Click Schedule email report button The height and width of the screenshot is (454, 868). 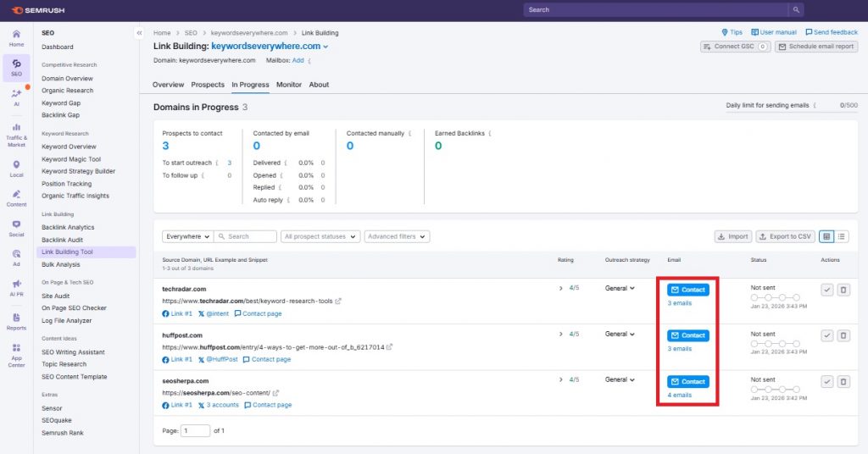point(816,47)
